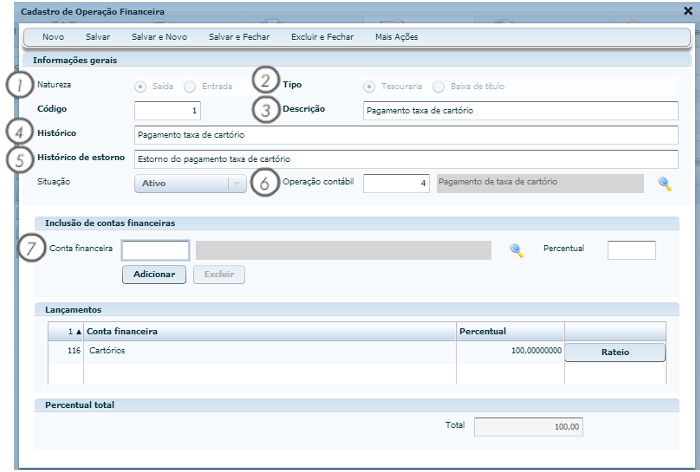The width and height of the screenshot is (700, 472).
Task: Open the Conta financeira search magnifier
Action: pyautogui.click(x=517, y=251)
